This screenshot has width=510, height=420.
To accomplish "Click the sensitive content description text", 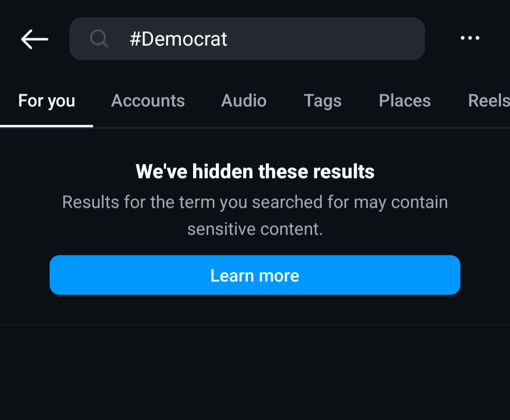I will point(255,216).
